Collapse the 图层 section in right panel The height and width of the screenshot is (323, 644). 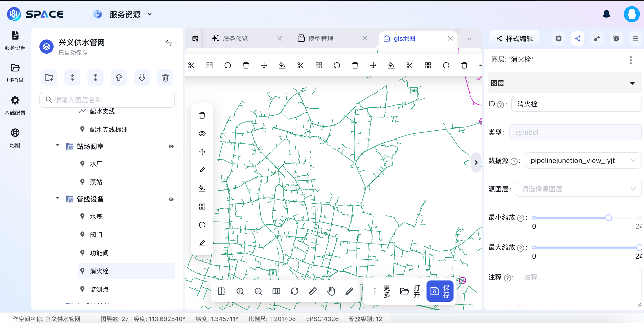pos(632,83)
